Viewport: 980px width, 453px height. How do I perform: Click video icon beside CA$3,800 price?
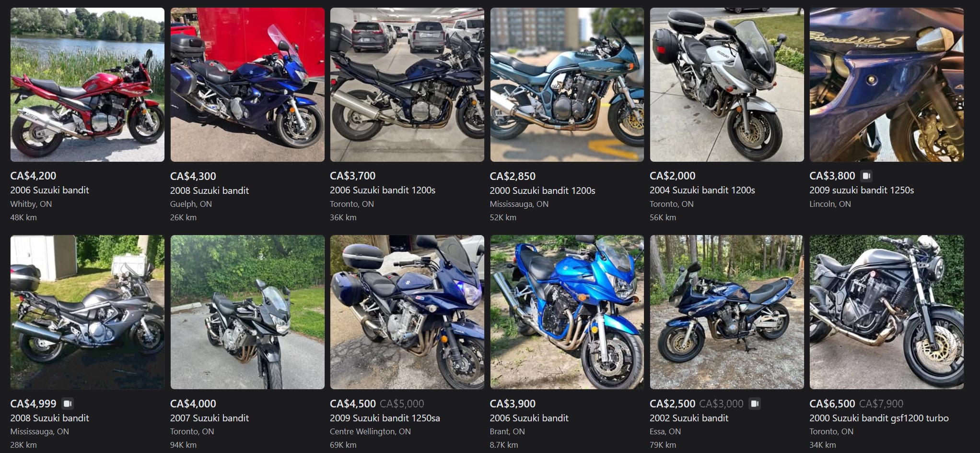866,176
